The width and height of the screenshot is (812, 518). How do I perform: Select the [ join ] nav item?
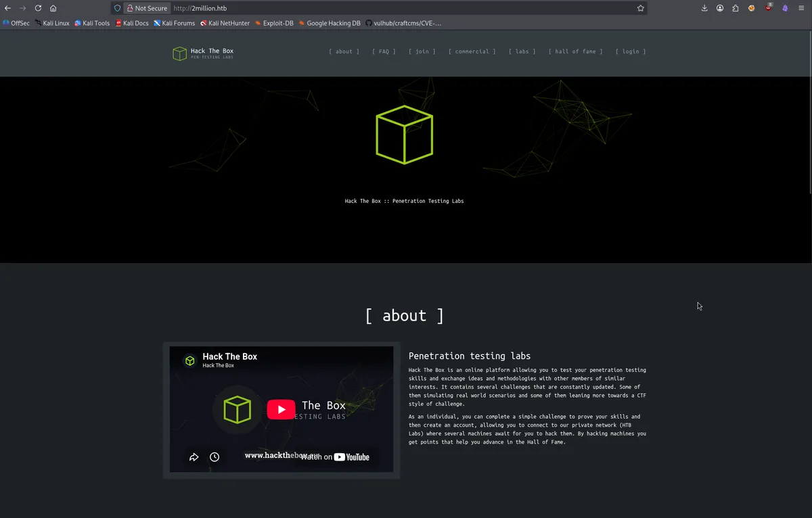pyautogui.click(x=422, y=51)
